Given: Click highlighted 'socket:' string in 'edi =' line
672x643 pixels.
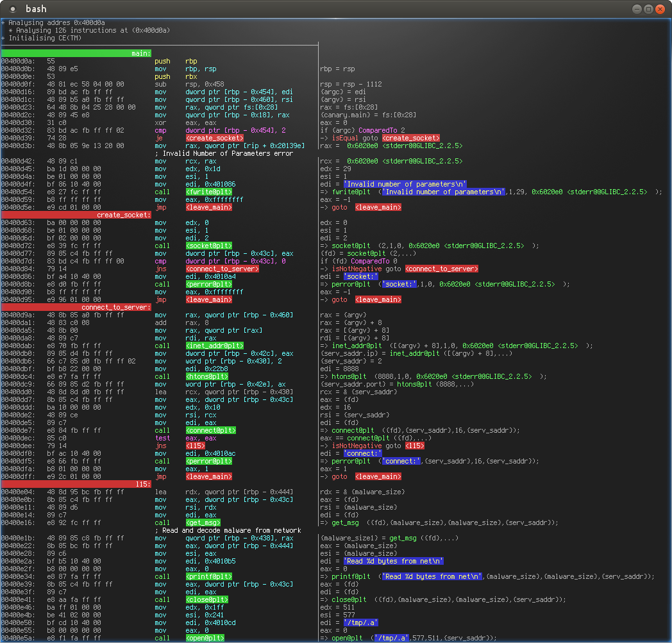Looking at the screenshot, I should click(361, 277).
